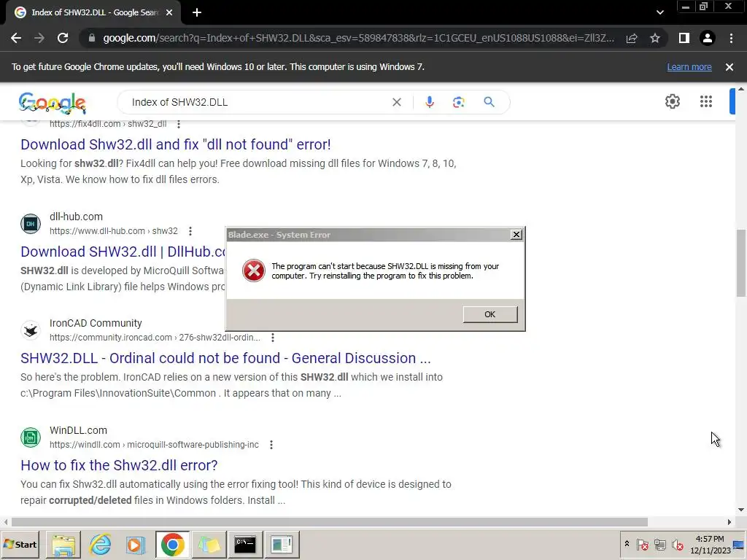Image resolution: width=747 pixels, height=560 pixels.
Task: Open Learn more about Chrome updates
Action: [689, 67]
